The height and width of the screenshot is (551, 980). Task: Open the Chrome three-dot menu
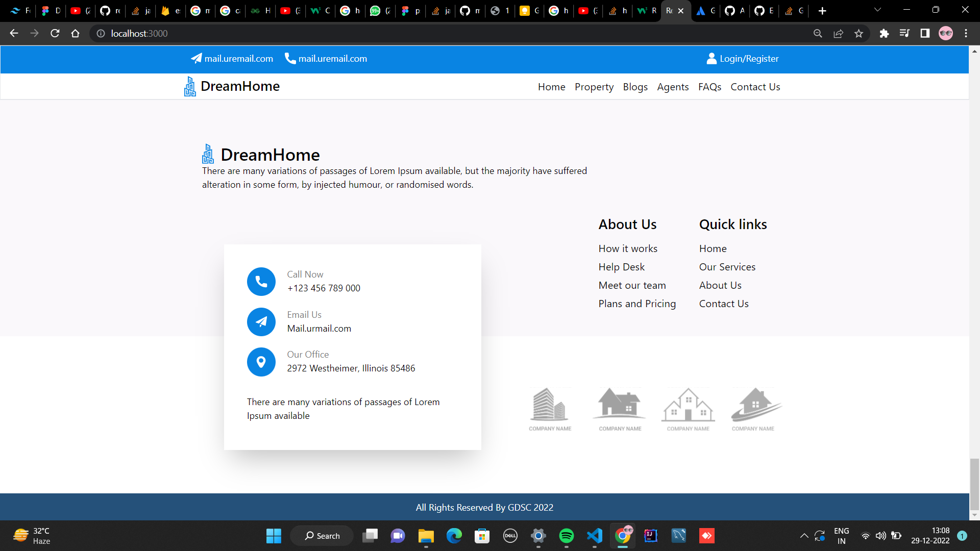click(x=966, y=33)
